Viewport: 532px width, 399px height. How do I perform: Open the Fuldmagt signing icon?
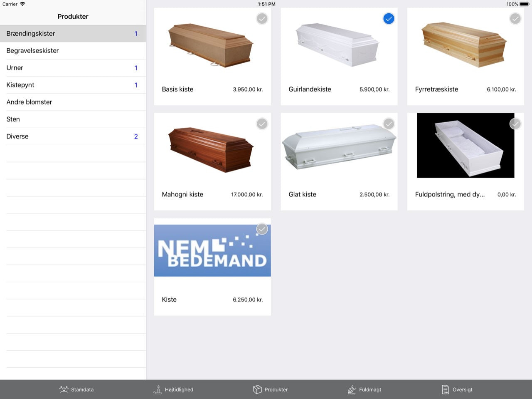click(352, 389)
